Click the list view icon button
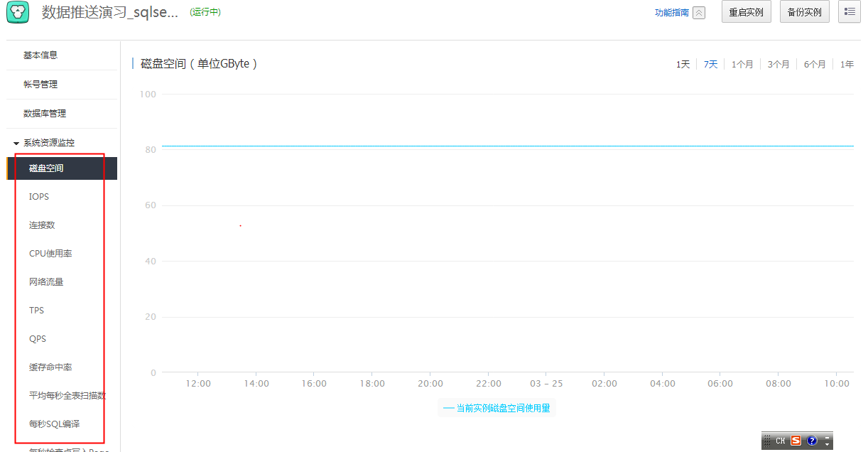 (x=850, y=12)
